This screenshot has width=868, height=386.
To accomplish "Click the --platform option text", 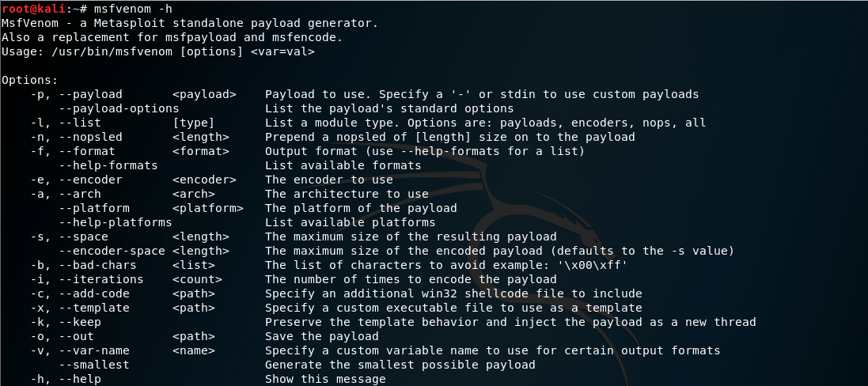I will click(x=94, y=209).
